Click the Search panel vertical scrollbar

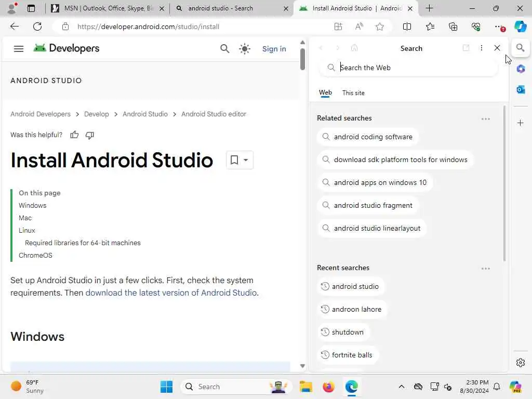504,183
